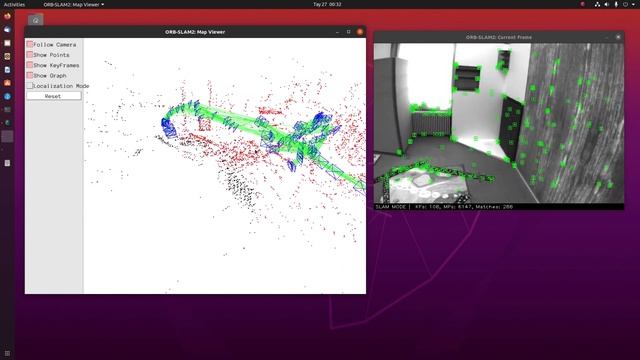Open Thunderbird mail from the dock

(7, 29)
